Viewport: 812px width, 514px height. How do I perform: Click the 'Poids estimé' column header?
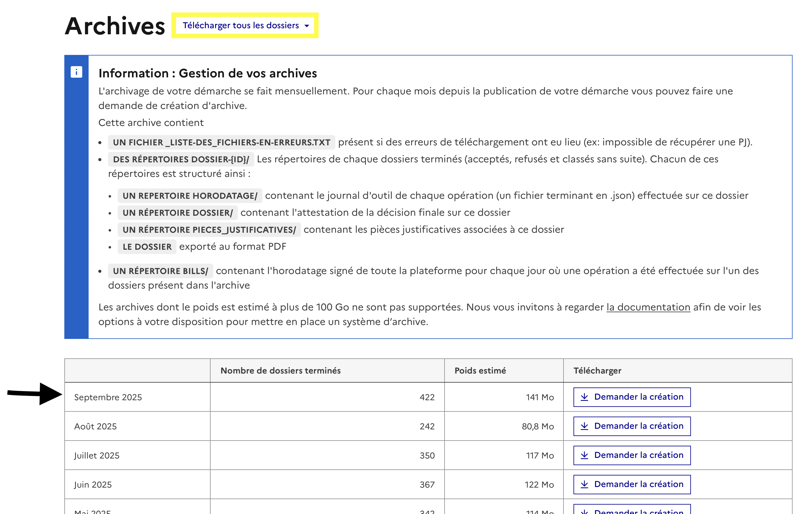click(x=480, y=370)
